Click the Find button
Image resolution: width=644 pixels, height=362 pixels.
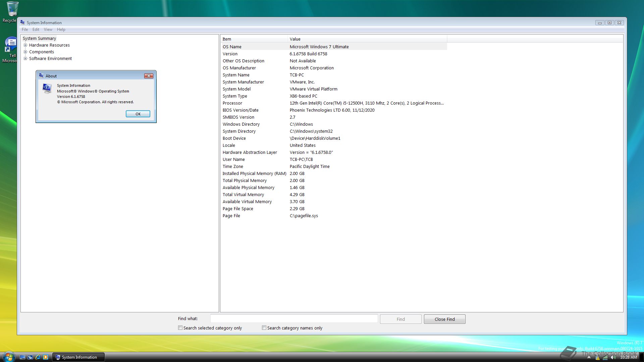click(x=401, y=319)
